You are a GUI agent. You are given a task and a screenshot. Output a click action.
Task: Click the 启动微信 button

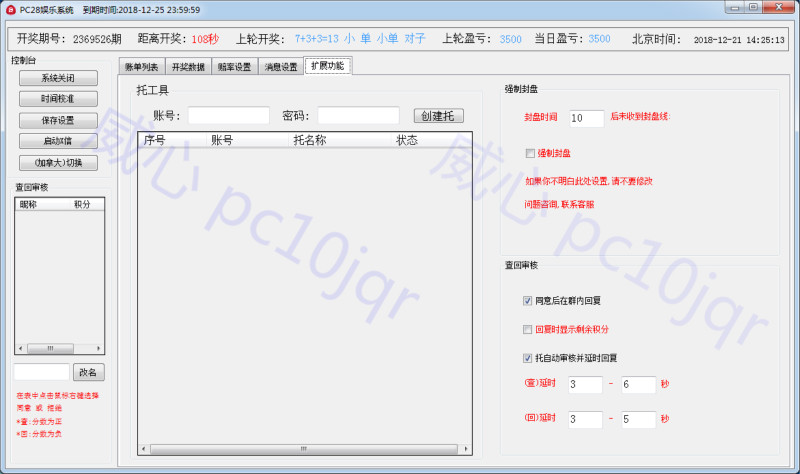[x=58, y=141]
